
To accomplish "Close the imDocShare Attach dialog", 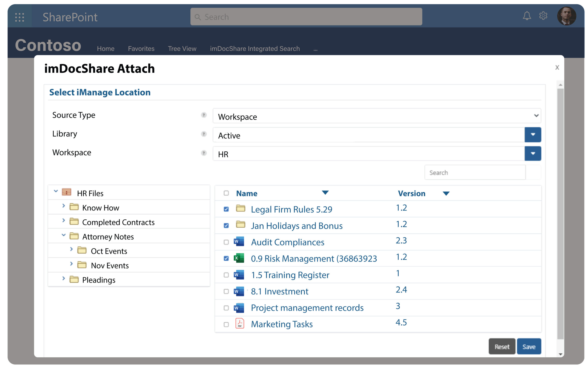I will click(557, 67).
